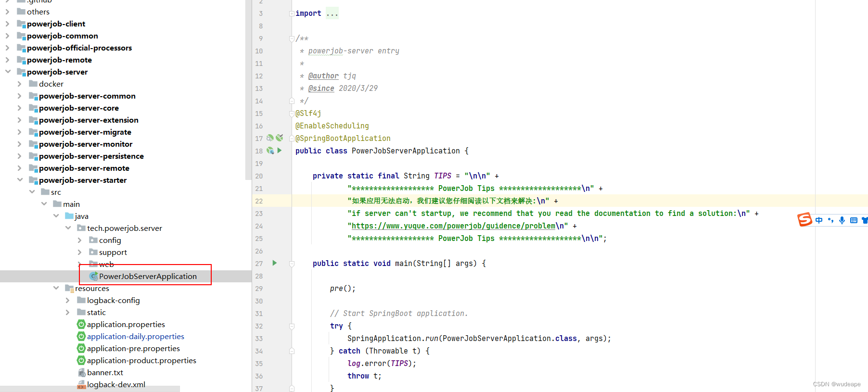
Task: Click the Spring bean gutter icon at line 17
Action: pyautogui.click(x=270, y=138)
